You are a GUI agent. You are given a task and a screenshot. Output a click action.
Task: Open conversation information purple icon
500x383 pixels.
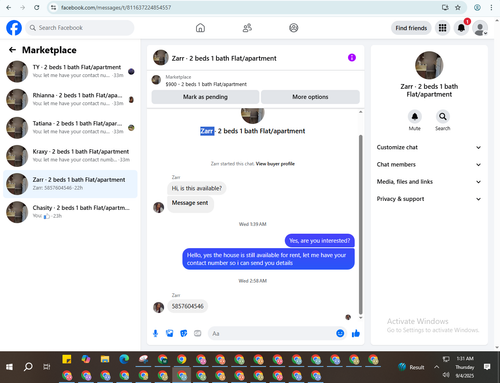(x=352, y=58)
